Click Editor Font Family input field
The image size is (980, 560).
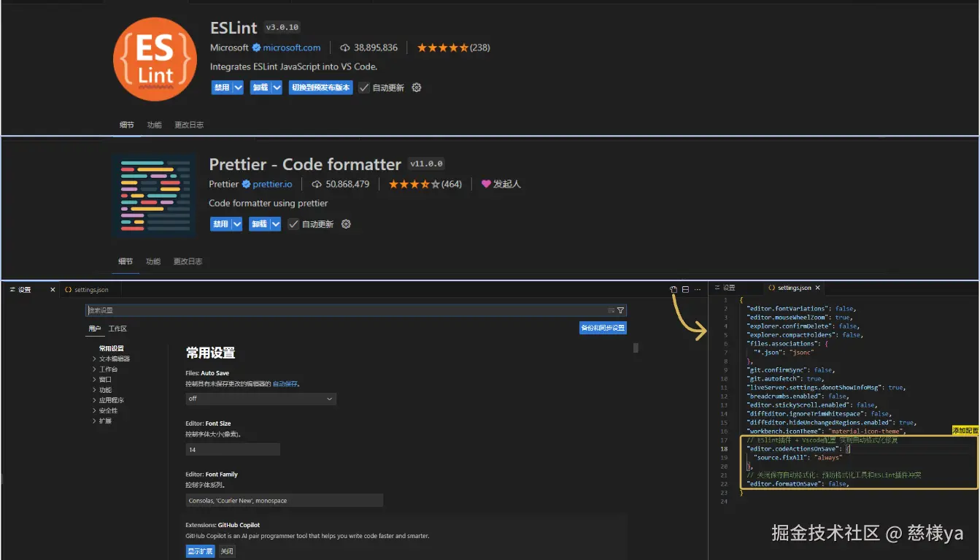click(x=285, y=500)
